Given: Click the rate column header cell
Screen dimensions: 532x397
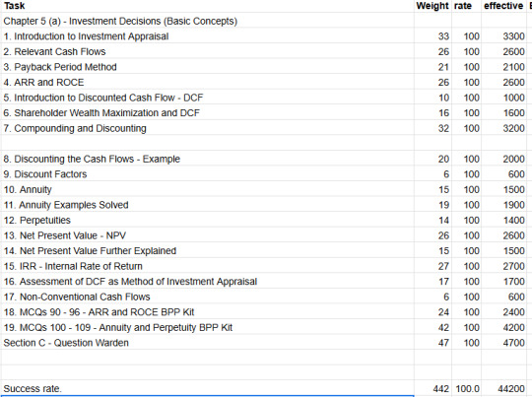Looking at the screenshot, I should click(x=466, y=6).
